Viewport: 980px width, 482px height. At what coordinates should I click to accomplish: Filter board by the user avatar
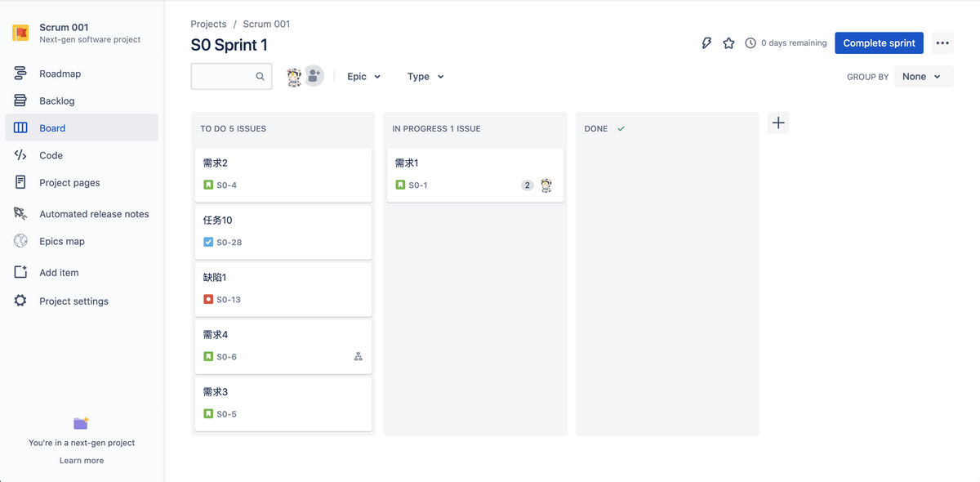coord(294,77)
